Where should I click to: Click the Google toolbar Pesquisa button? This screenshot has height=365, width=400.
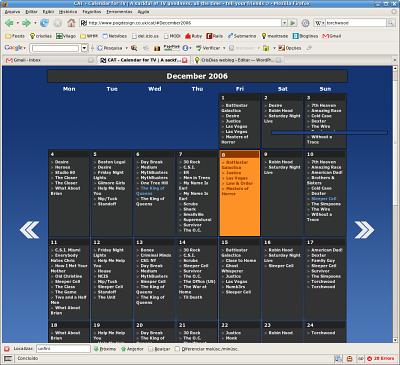tap(110, 48)
